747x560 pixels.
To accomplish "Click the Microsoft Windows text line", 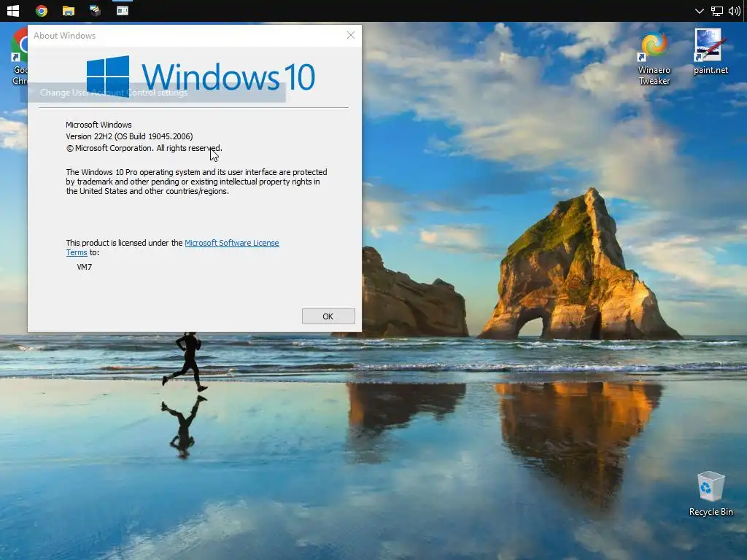I will pos(98,125).
